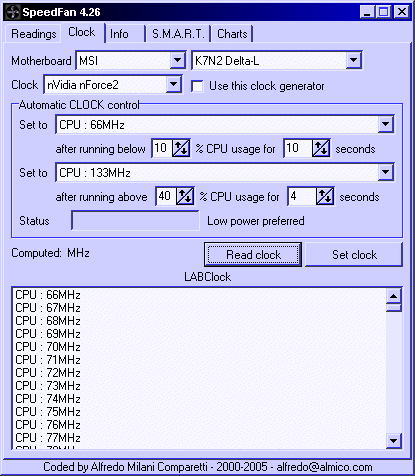Click the SpeedFan fan icon in title bar

(x=13, y=12)
